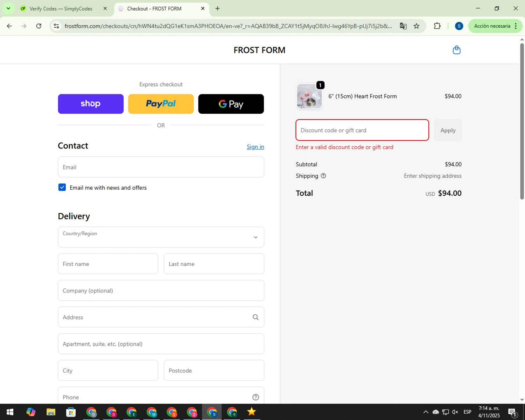Click the browser address bar URL
This screenshot has height=420, width=525.
228,26
